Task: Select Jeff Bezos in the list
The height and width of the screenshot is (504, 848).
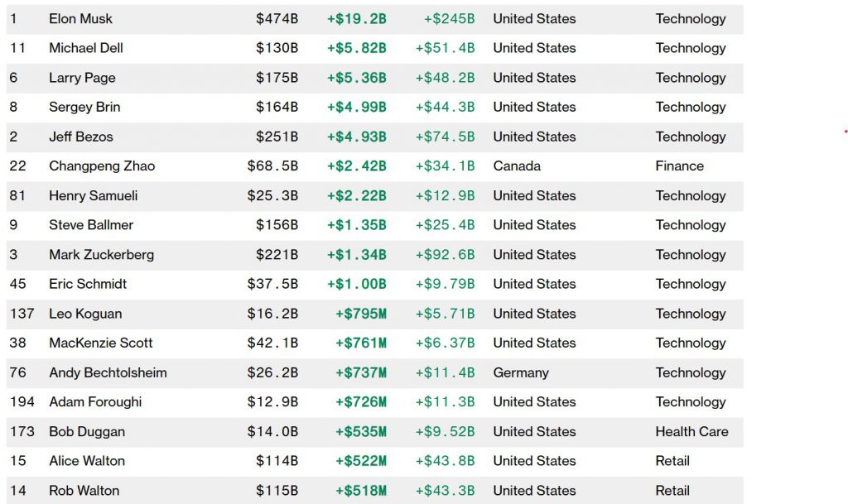Action: [x=81, y=137]
